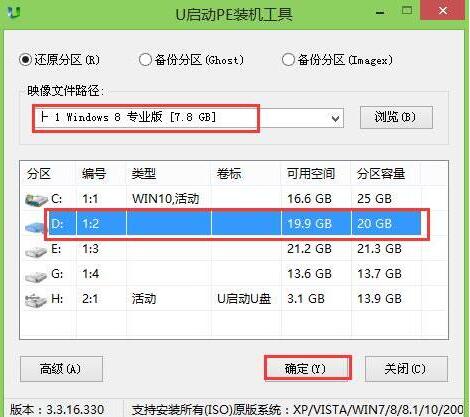Select 备份分区 (Imagex) radio option
This screenshot has height=417, width=470.
(x=288, y=60)
